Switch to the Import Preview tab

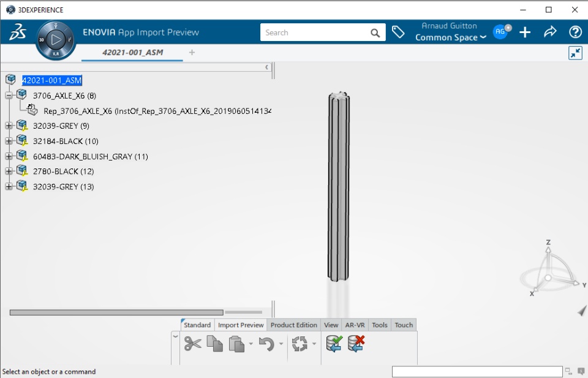click(x=241, y=325)
